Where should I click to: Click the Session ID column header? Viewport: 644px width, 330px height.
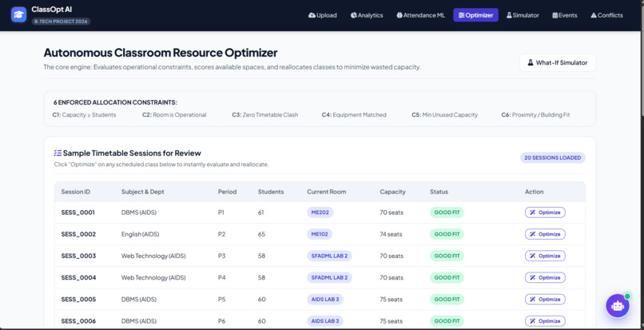76,192
